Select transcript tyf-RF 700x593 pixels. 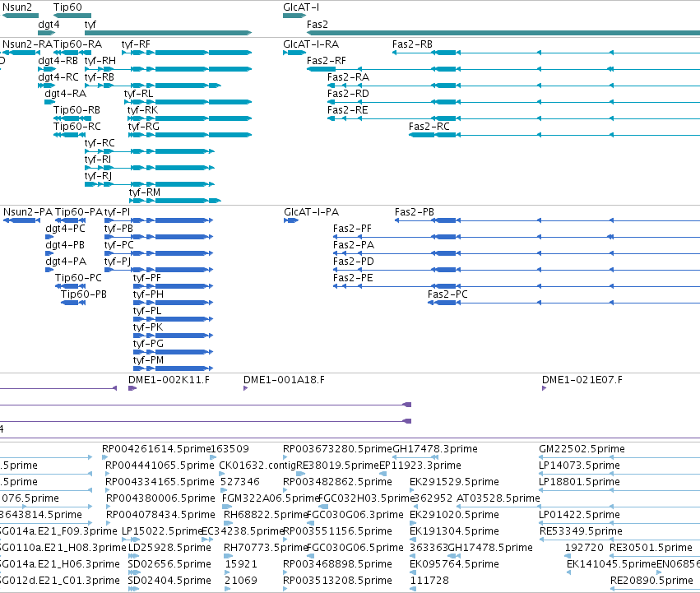point(136,44)
